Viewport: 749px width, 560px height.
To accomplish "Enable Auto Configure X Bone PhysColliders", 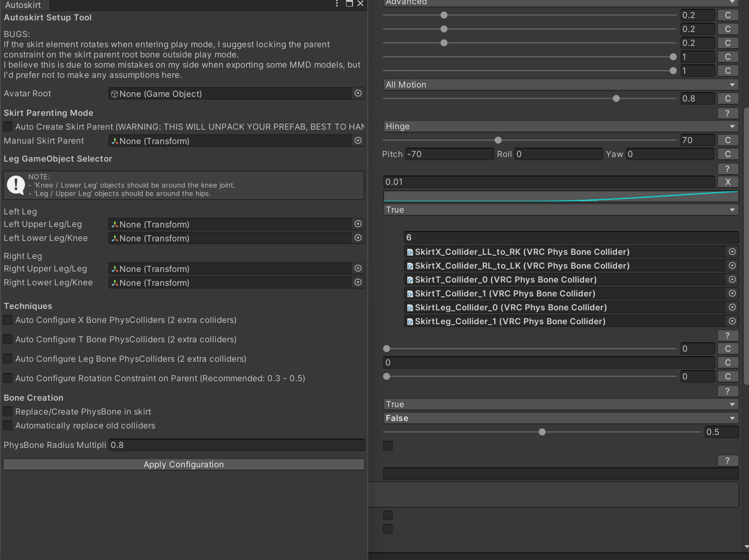I will tap(8, 320).
